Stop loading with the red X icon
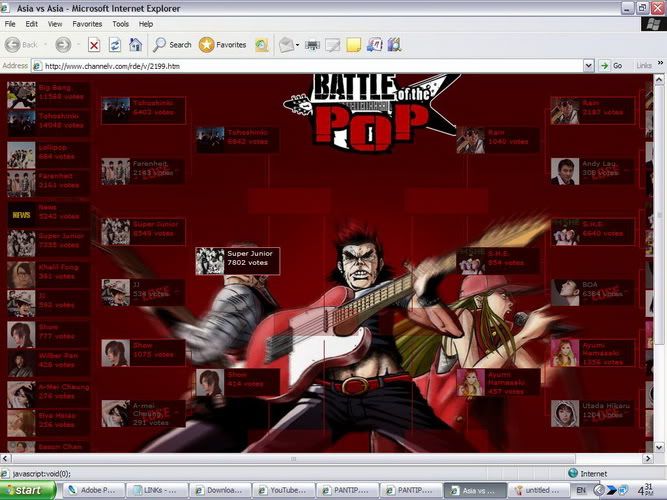 click(94, 45)
